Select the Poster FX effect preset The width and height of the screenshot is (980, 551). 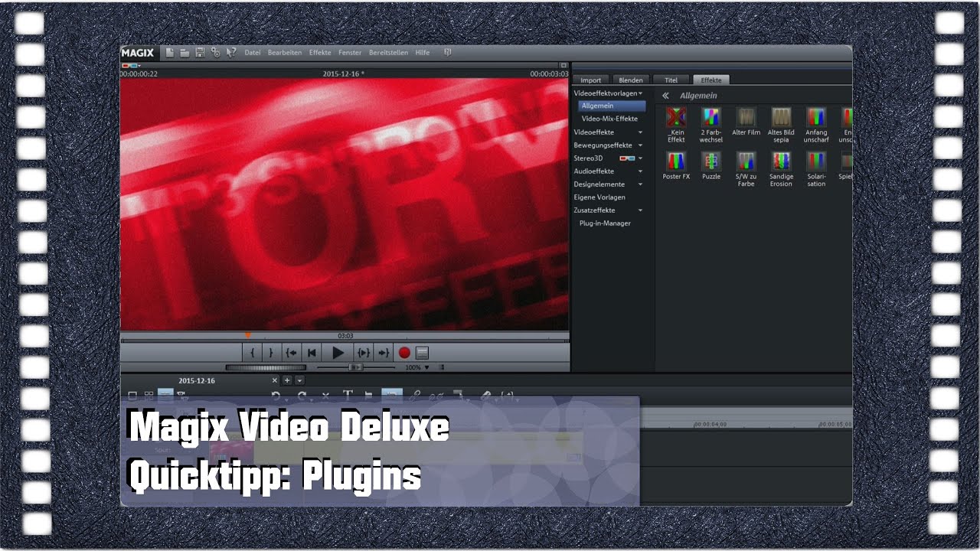coord(676,165)
